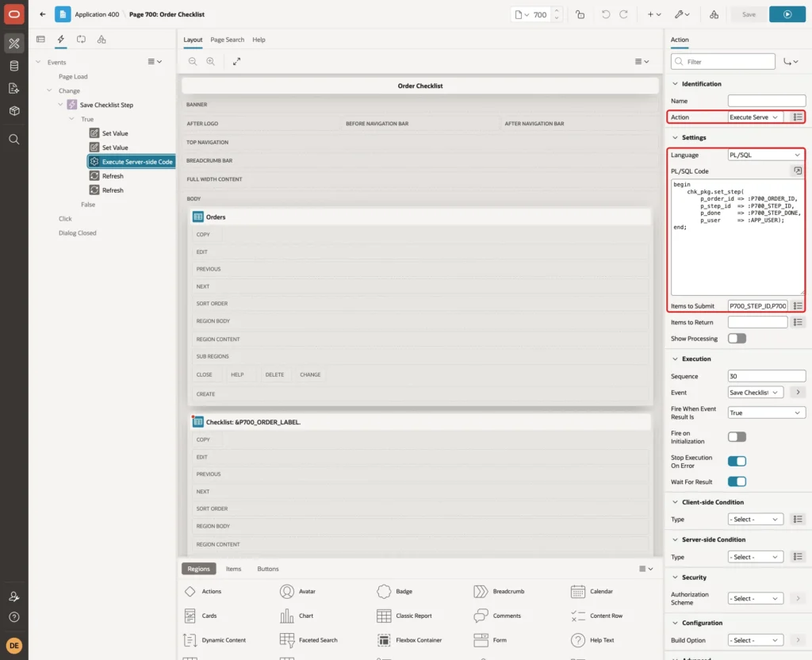Open Items to Return picker list
This screenshot has width=812, height=660.
point(798,322)
